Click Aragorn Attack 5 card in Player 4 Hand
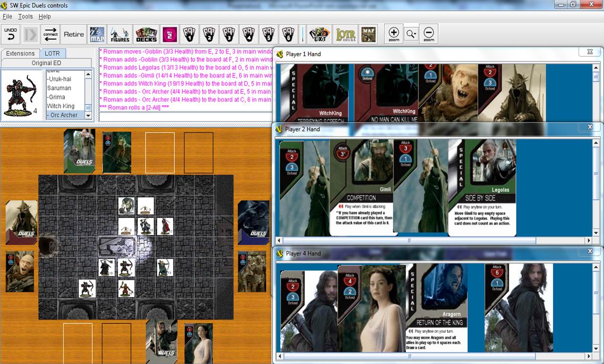This screenshot has height=364, width=604. [x=519, y=308]
